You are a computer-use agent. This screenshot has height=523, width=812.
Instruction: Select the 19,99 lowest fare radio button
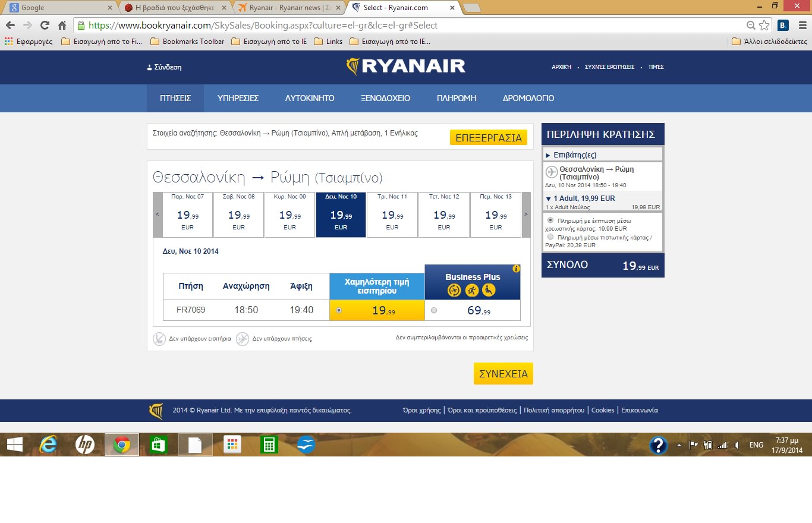(x=339, y=310)
